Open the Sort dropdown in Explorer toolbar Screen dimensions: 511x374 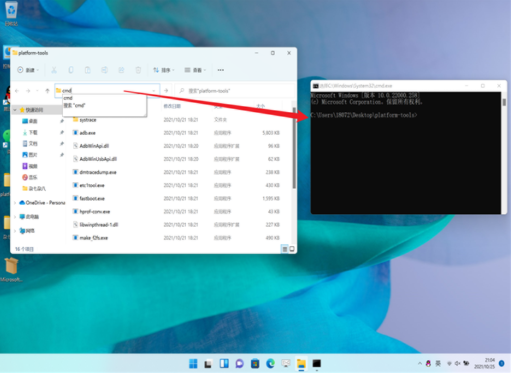[163, 70]
